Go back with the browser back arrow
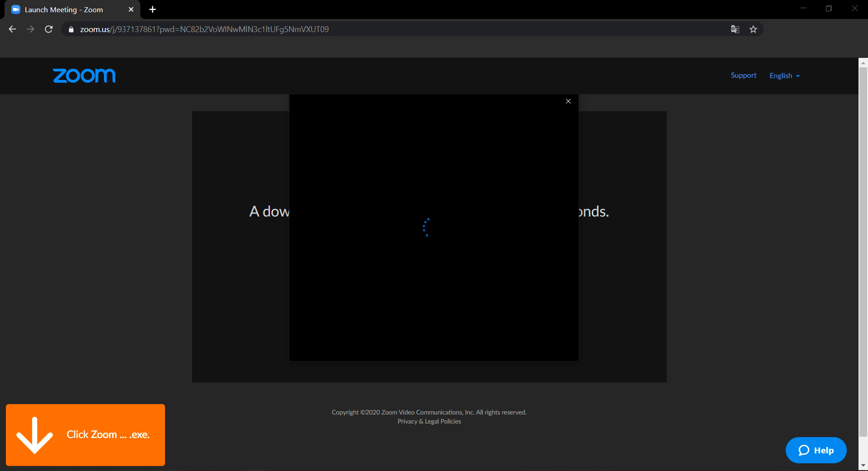 coord(12,29)
